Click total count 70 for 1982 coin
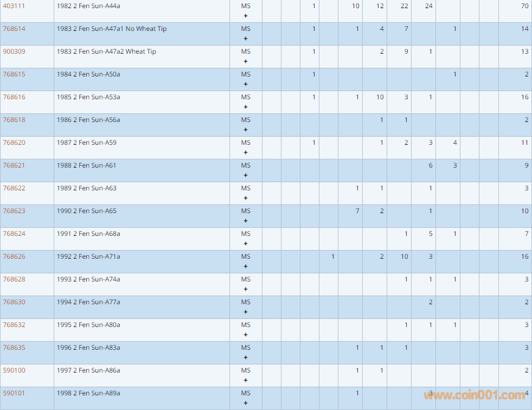This screenshot has height=410, width=532. click(524, 6)
